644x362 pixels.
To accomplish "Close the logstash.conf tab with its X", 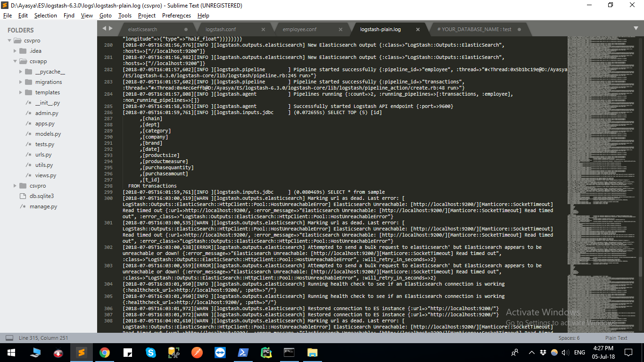I will point(263,29).
